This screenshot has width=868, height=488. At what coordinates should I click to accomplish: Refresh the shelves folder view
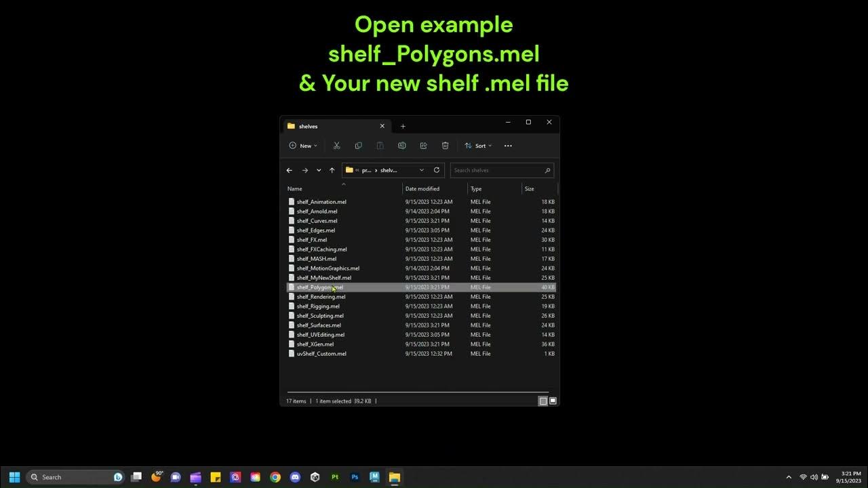click(437, 170)
